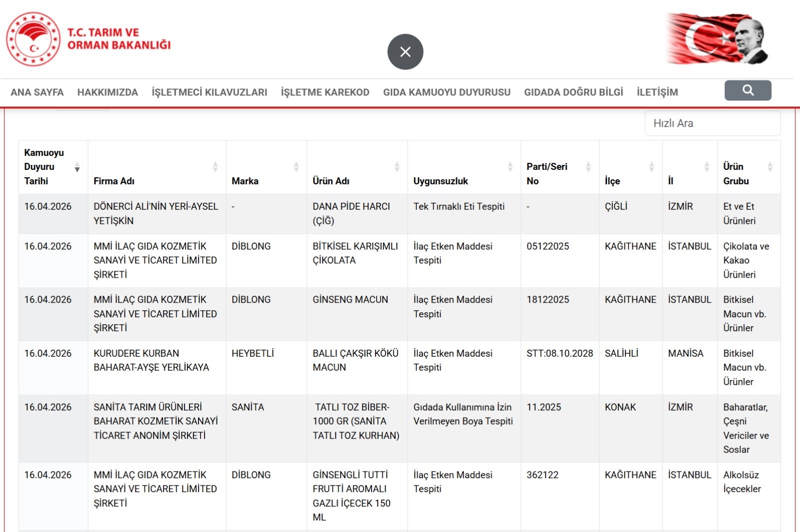Open the ANA SAYFA menu item

[x=37, y=92]
